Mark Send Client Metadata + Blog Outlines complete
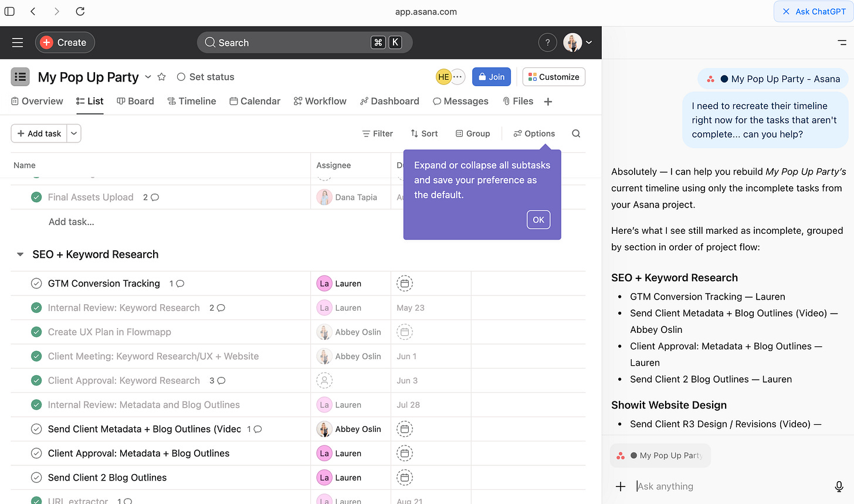 click(36, 429)
